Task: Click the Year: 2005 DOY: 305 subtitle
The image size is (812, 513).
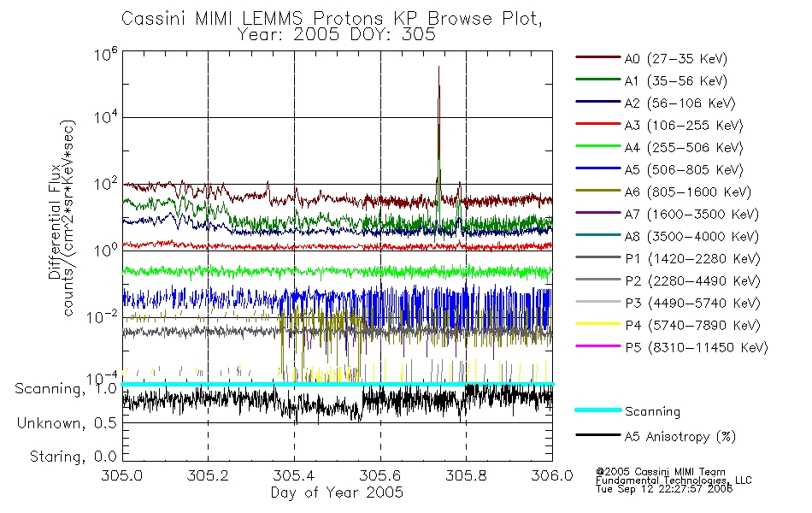Action: coord(336,35)
